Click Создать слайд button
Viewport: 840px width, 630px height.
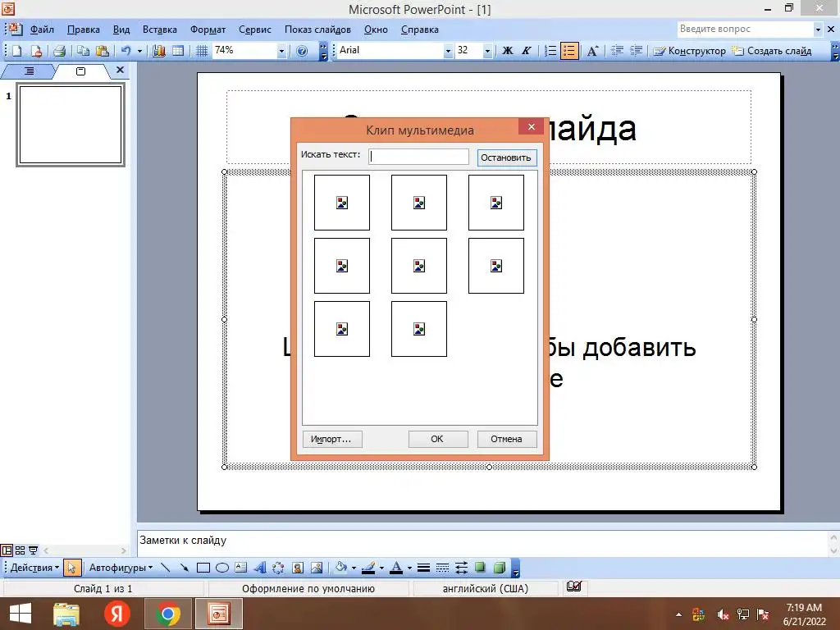tap(773, 51)
